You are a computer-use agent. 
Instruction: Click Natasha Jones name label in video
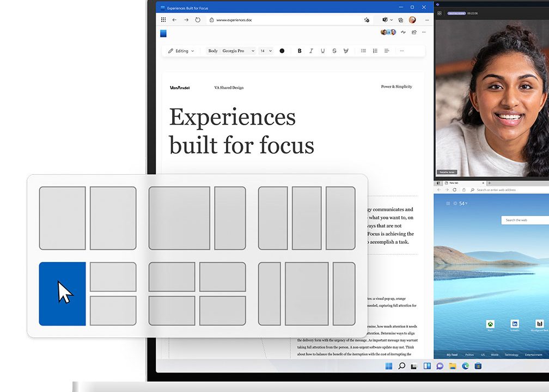[447, 172]
